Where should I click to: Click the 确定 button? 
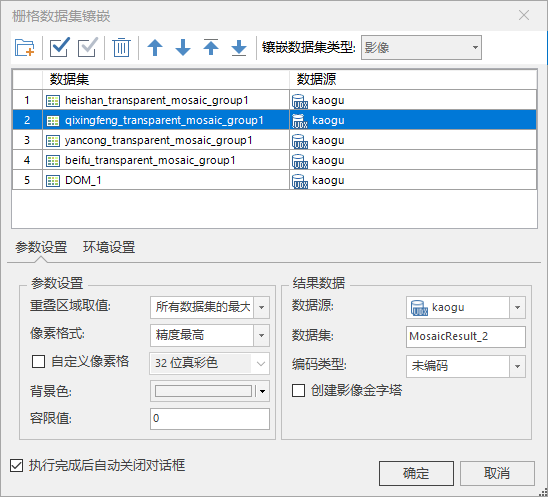pyautogui.click(x=416, y=473)
